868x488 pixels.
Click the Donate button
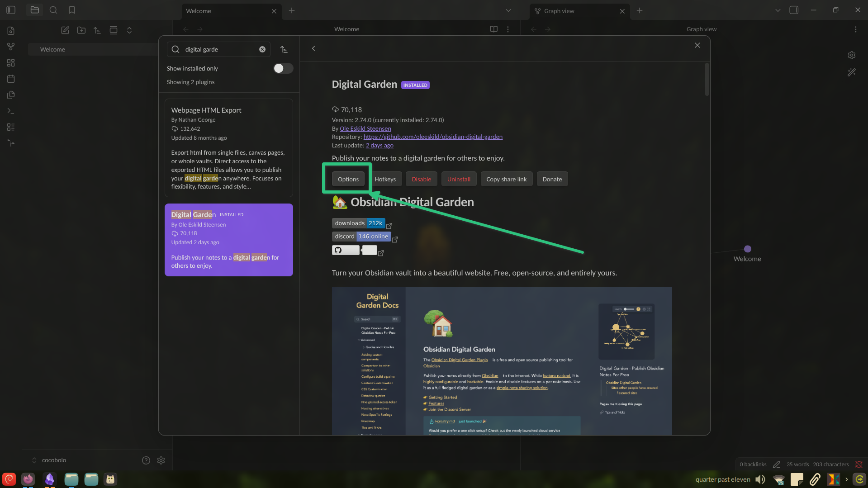pos(552,179)
